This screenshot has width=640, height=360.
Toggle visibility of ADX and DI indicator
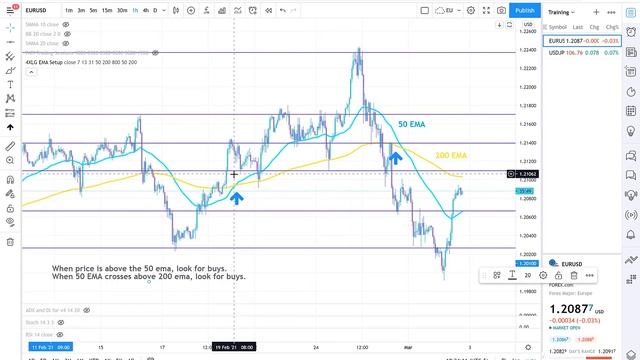point(87,310)
